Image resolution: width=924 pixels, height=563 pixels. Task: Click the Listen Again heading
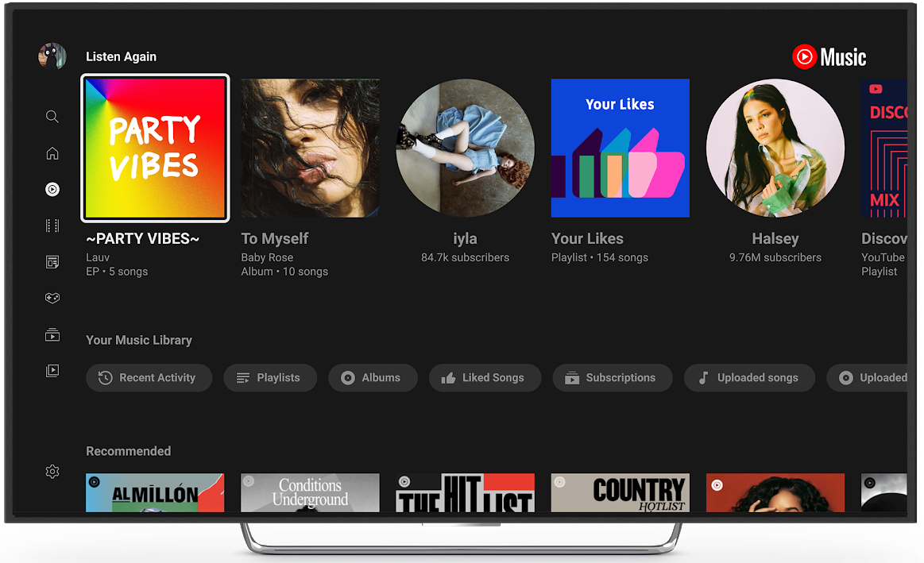(x=122, y=56)
